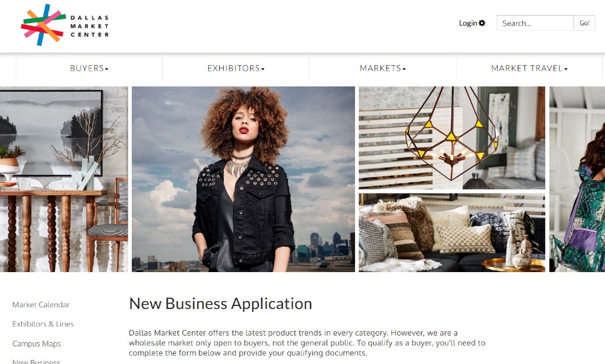This screenshot has width=605, height=364.
Task: Click the caret arrow next to Buyers
Action: [107, 69]
